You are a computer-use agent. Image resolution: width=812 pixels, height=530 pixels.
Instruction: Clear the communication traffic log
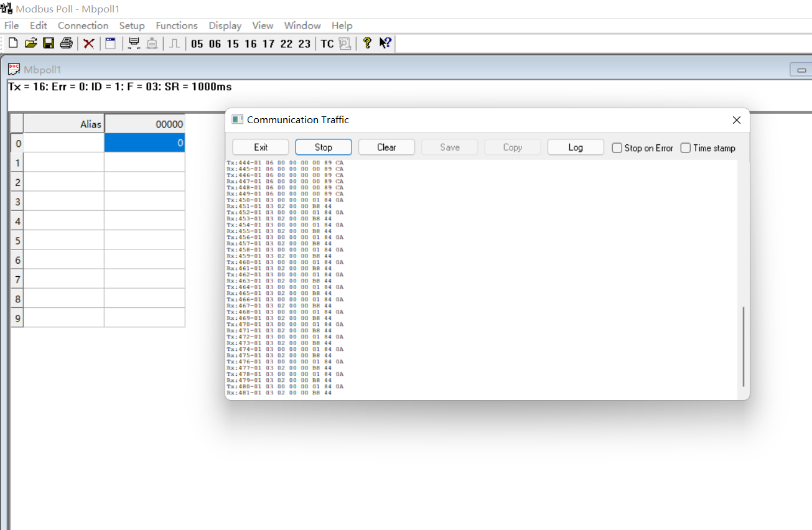(x=386, y=147)
